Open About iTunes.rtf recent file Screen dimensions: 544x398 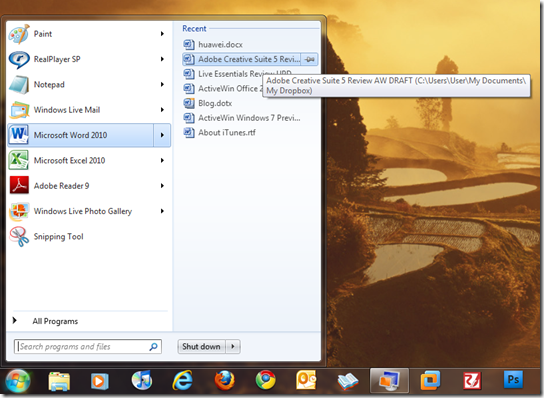pyautogui.click(x=249, y=132)
